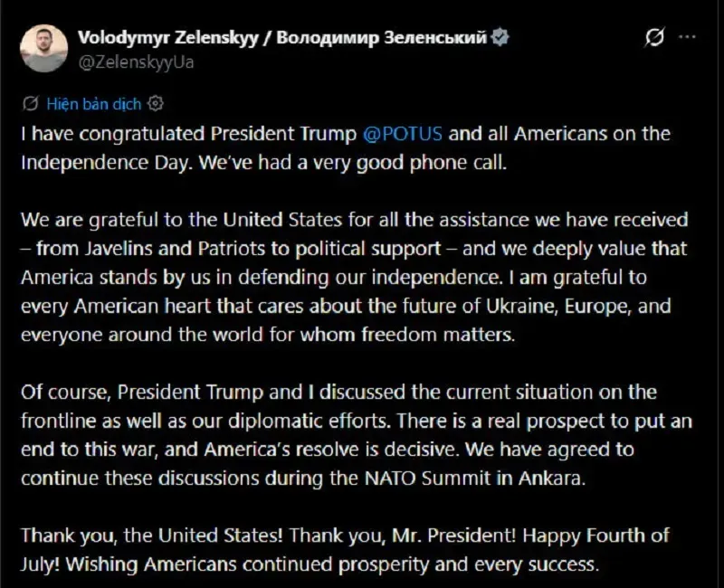Click the closing 'Thank you, the United States!' paragraph

[x=345, y=550]
